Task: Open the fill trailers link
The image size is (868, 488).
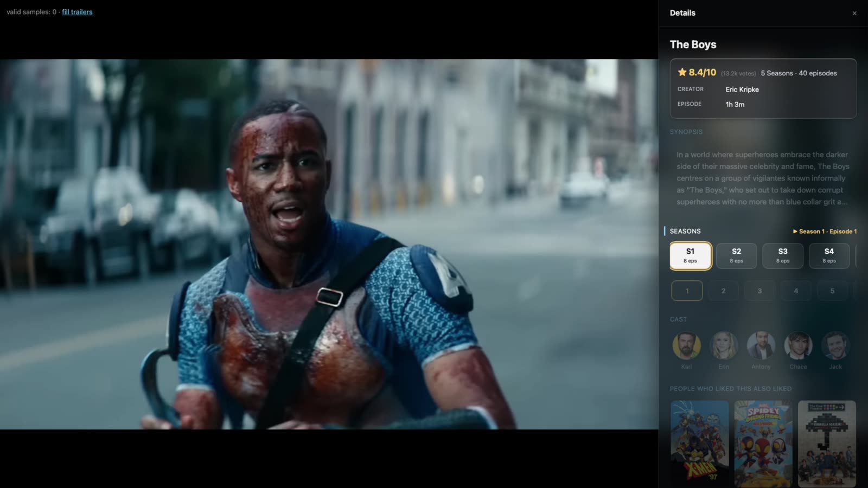Action: 77,12
